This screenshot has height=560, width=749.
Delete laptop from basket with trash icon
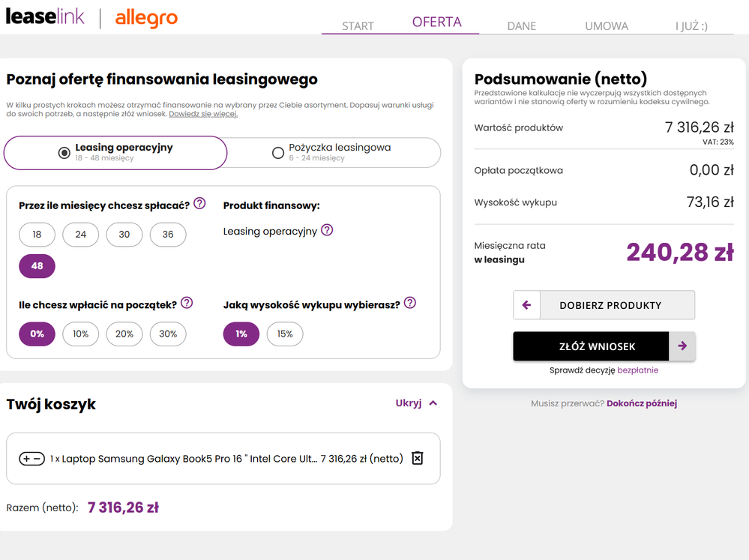[x=418, y=458]
